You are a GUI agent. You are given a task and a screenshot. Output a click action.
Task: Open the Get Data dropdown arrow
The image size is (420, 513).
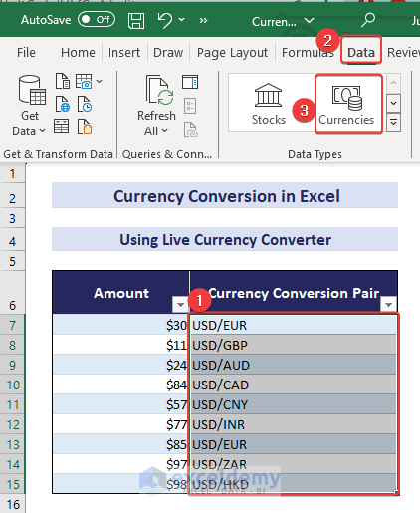(42, 131)
